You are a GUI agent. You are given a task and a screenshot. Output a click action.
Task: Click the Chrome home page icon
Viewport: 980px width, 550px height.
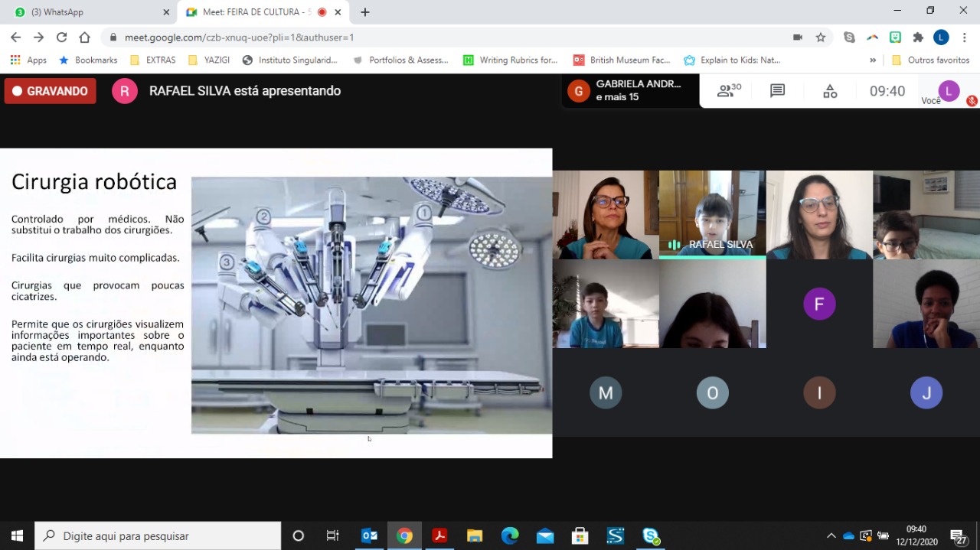pos(84,37)
